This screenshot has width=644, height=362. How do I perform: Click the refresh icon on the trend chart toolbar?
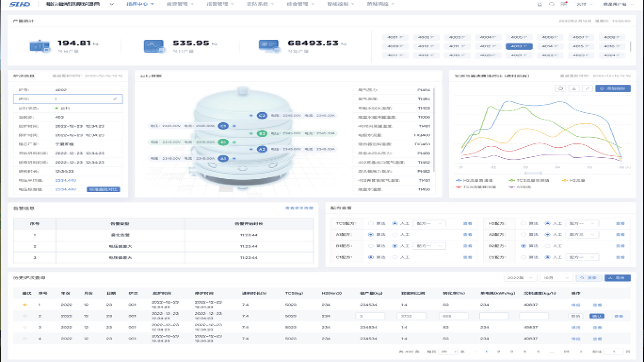pyautogui.click(x=560, y=88)
